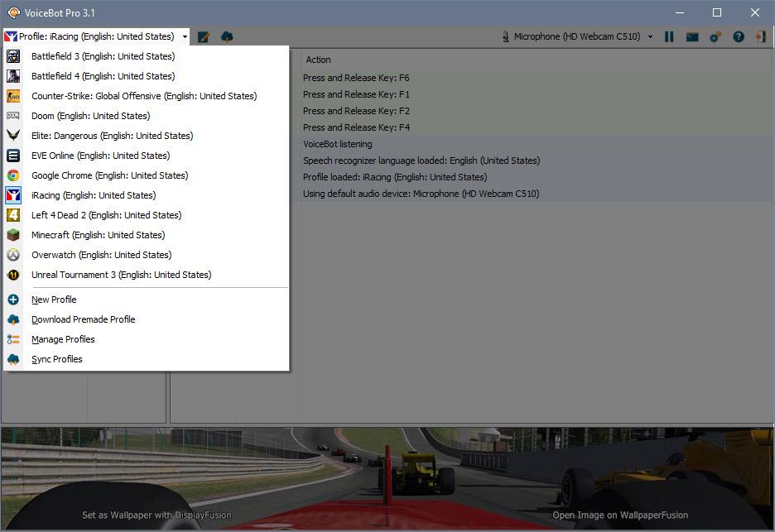Switch to EVE Online profile
775x532 pixels.
(x=147, y=156)
